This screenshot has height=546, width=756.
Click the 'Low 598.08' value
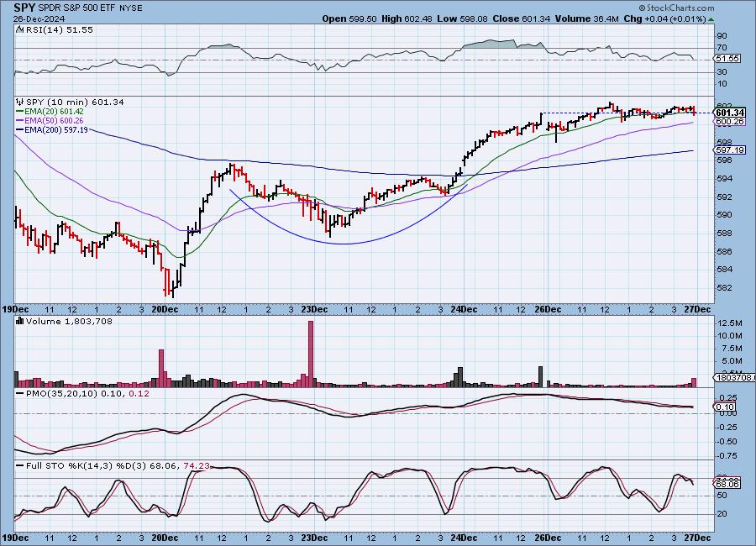point(462,18)
